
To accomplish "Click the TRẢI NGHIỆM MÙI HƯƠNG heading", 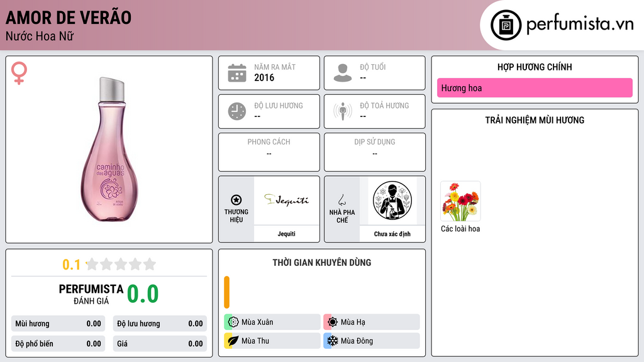I will 535,120.
